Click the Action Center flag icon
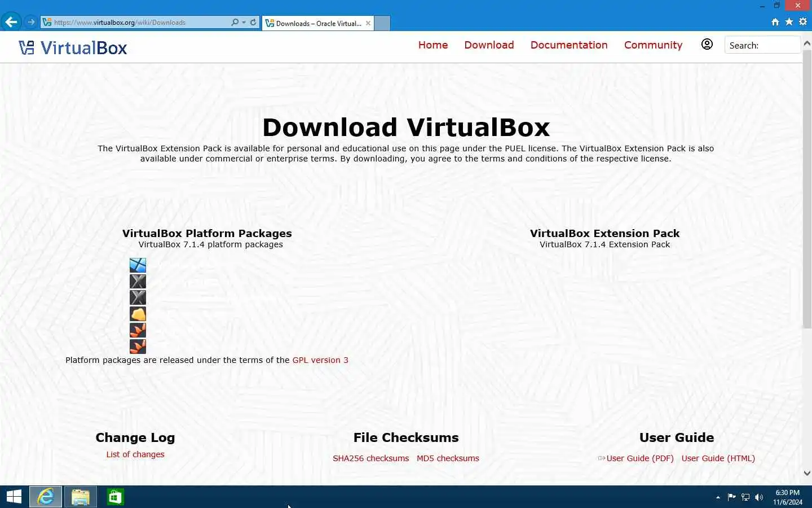Screen dimensions: 812x508 point(732,497)
